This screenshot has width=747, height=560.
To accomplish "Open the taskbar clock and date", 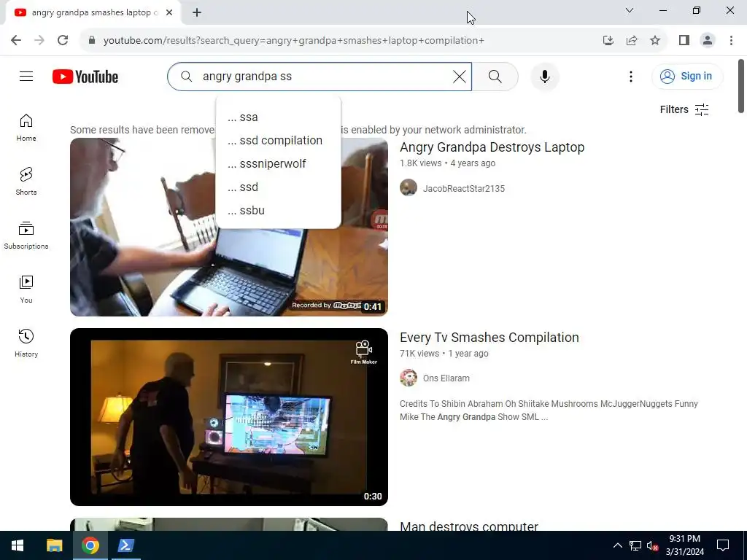I will click(x=684, y=545).
